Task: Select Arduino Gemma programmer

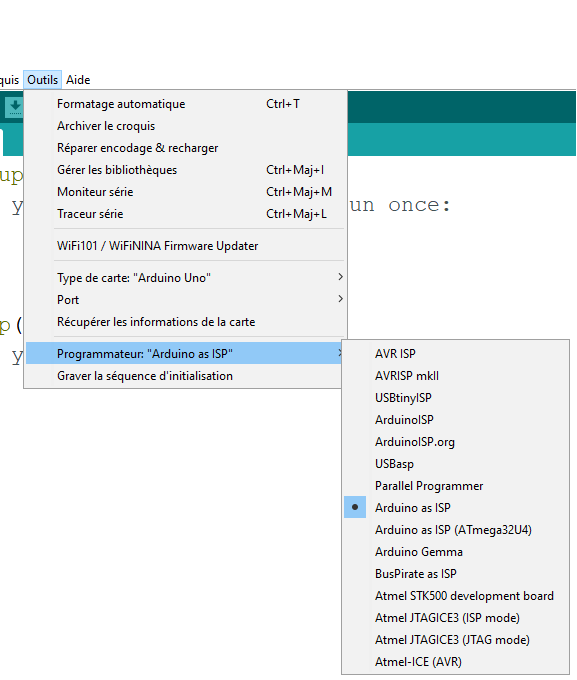Action: pos(456,552)
